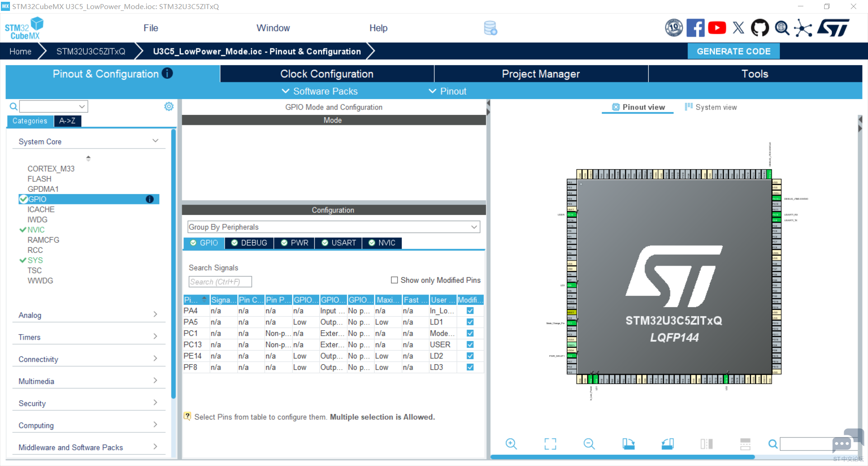
Task: Open the Pinout dropdown menu
Action: pos(448,91)
